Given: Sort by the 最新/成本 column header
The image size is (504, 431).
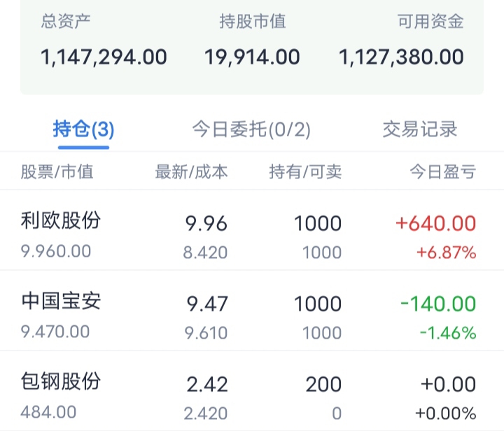Looking at the screenshot, I should [191, 171].
